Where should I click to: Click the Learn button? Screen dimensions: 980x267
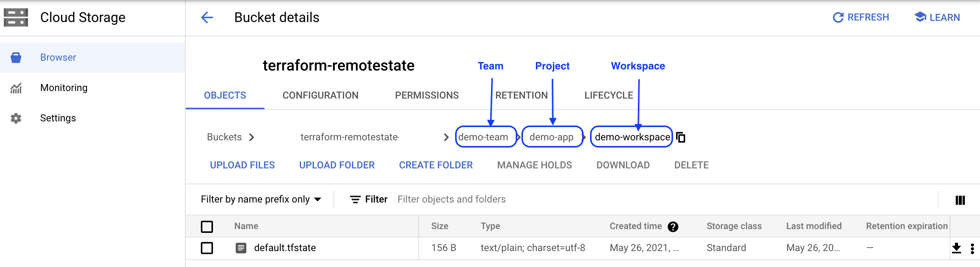click(x=937, y=17)
